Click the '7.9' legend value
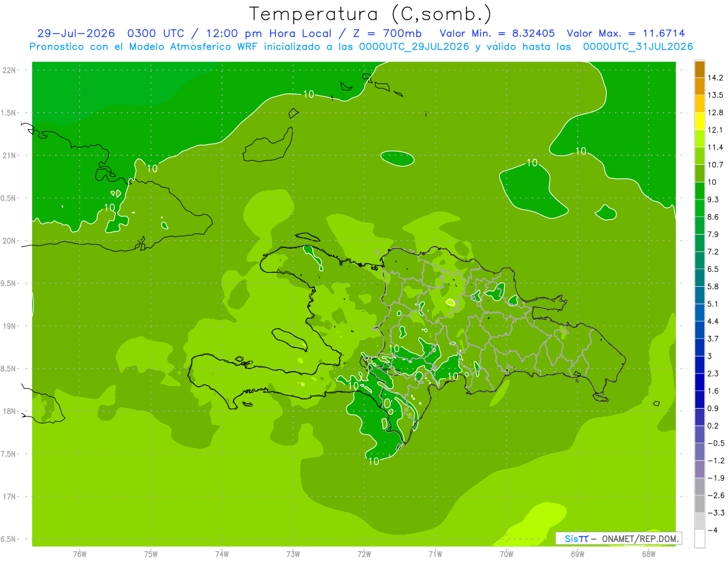The height and width of the screenshot is (562, 728). (713, 235)
